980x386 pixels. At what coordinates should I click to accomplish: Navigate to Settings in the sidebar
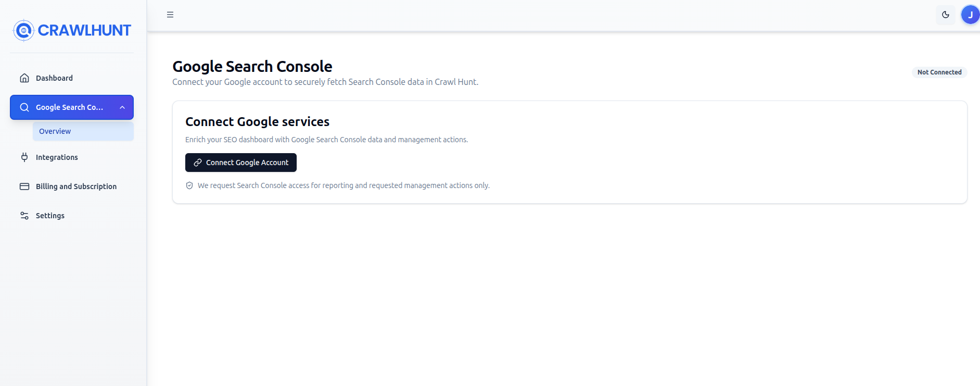[x=50, y=215]
